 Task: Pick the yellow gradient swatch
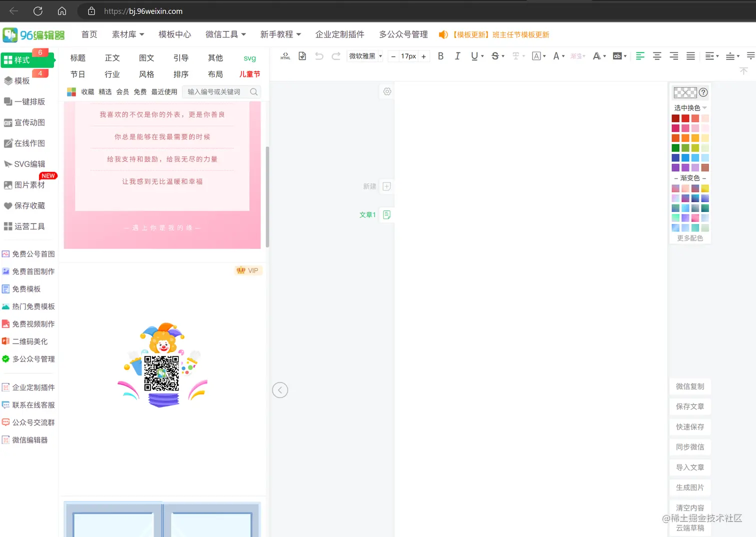coord(705,188)
